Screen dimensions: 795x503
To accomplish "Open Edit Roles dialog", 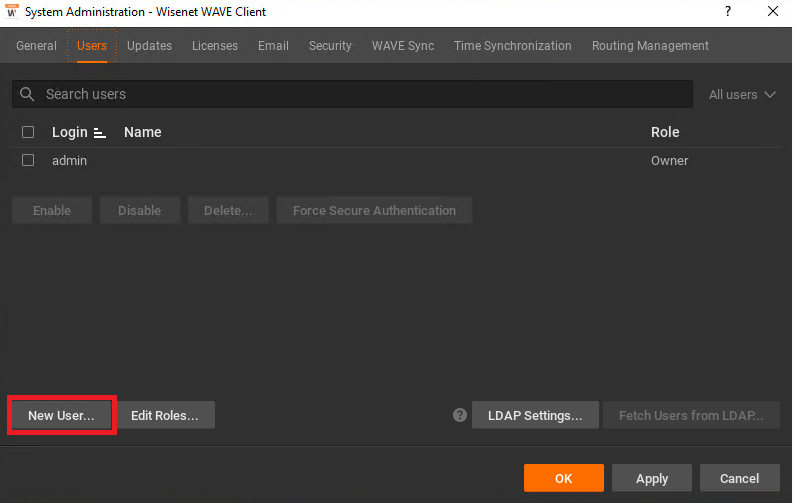I will (x=165, y=415).
